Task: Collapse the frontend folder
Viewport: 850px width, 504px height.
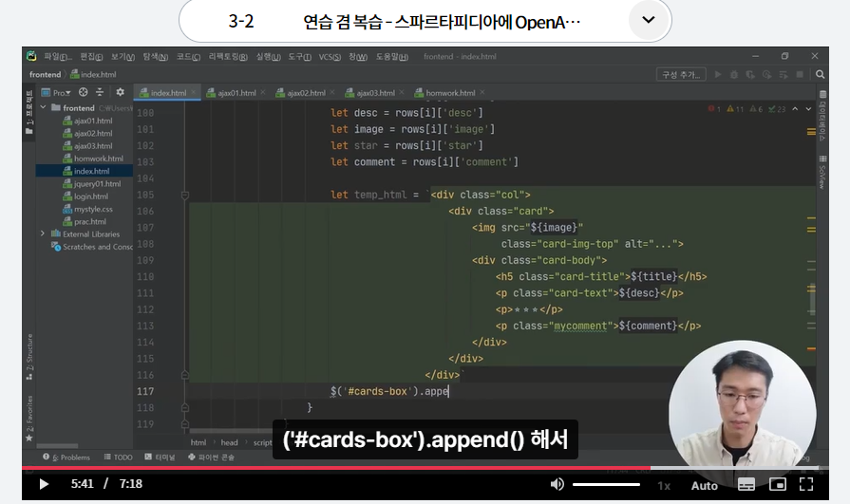Action: tap(44, 107)
